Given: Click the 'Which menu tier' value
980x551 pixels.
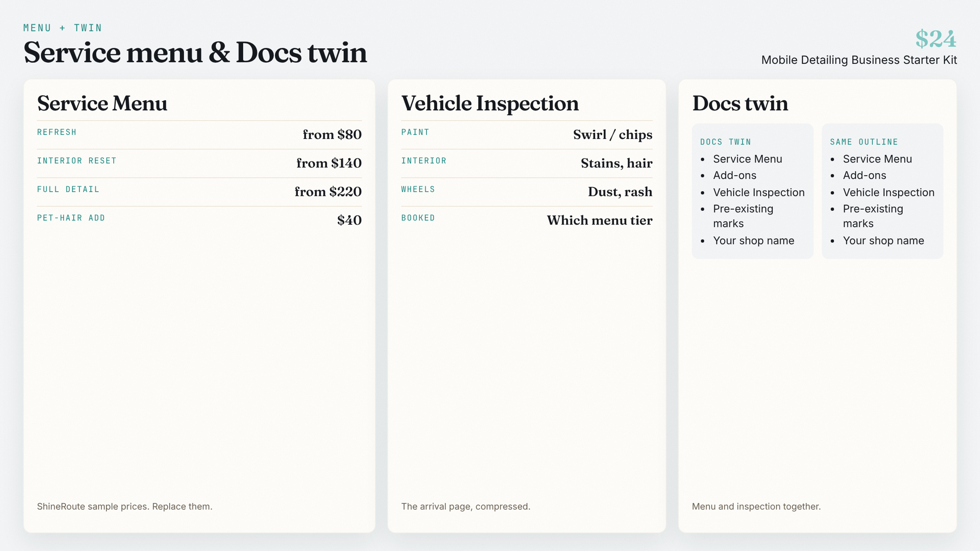Looking at the screenshot, I should pos(599,220).
